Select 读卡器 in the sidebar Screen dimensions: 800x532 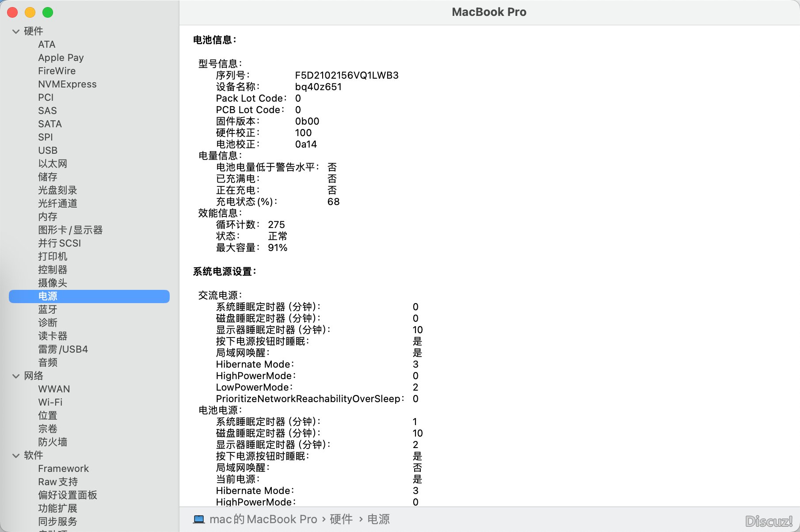click(x=53, y=336)
